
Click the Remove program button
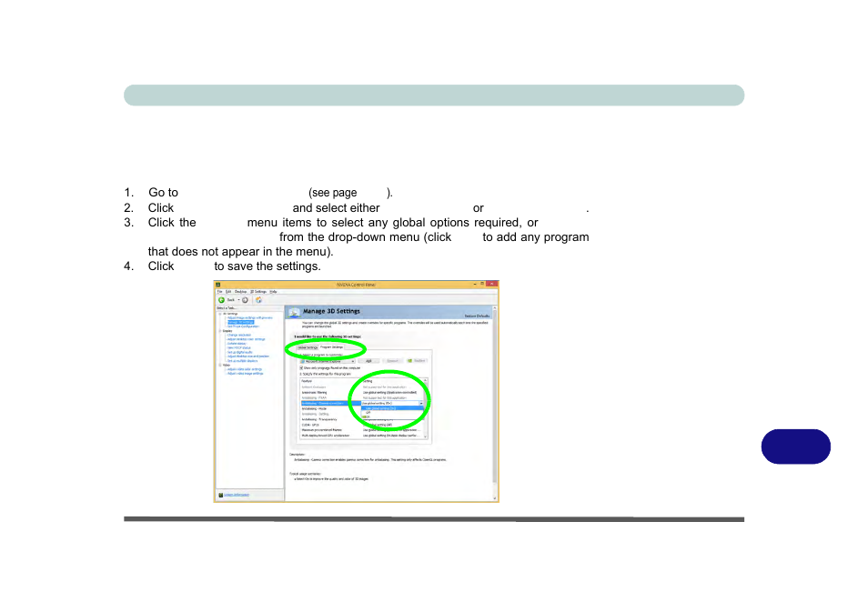392,361
